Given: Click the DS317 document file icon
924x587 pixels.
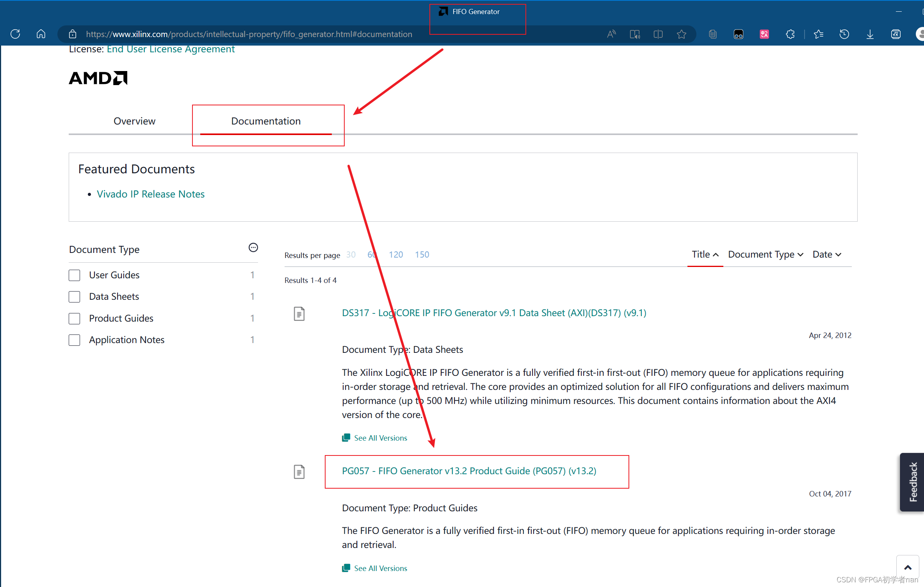Looking at the screenshot, I should (299, 314).
